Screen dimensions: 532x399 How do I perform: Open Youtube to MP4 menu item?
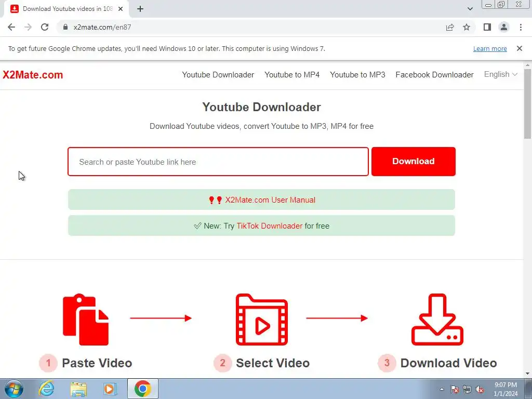292,75
